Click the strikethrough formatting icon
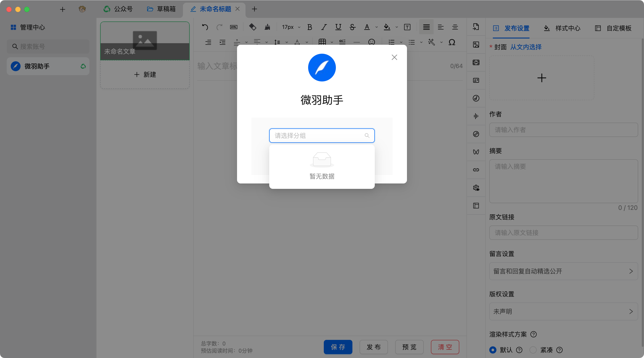The height and width of the screenshot is (358, 644). (352, 27)
